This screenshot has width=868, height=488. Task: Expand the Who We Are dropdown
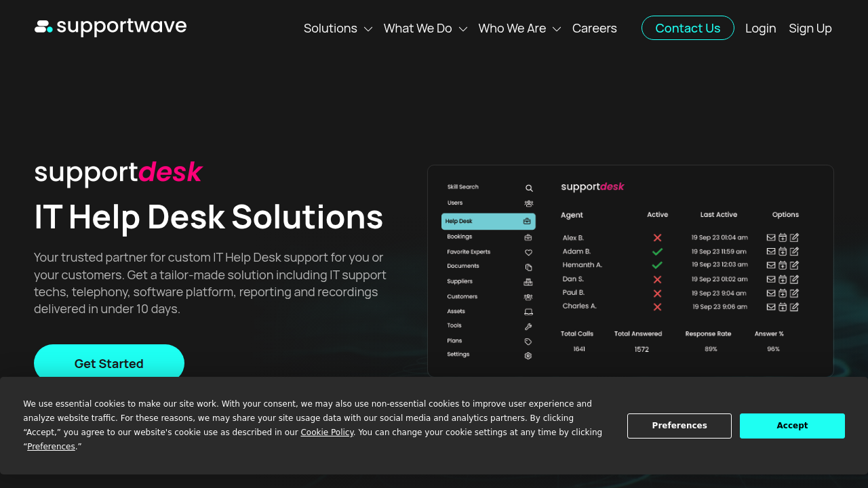click(519, 28)
